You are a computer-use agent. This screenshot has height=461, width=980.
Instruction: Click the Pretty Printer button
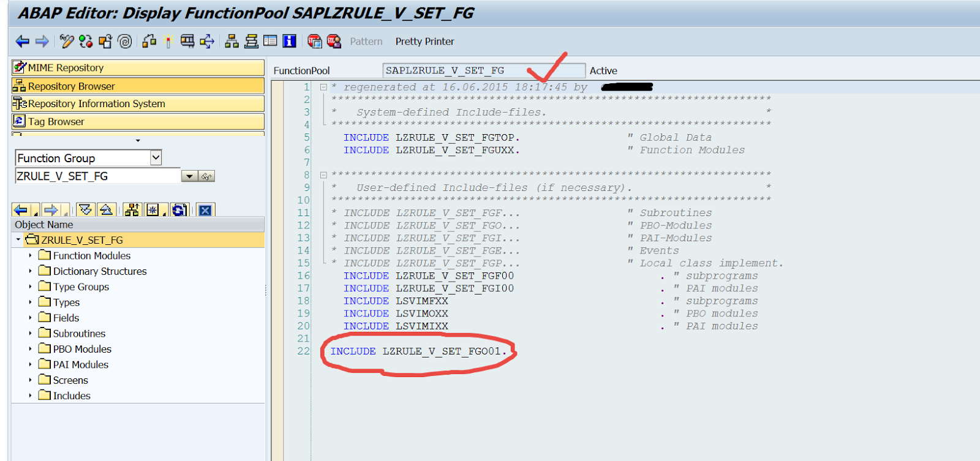point(424,42)
